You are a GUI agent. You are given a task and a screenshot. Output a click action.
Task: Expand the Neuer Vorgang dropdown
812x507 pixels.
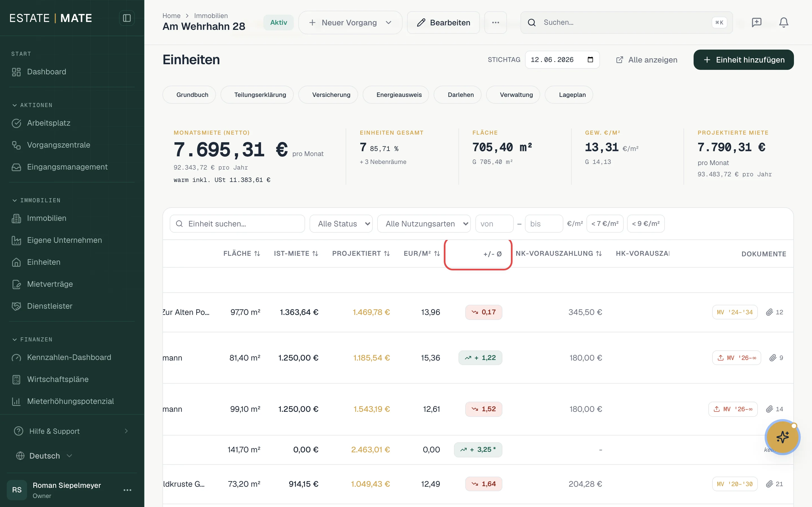point(350,23)
